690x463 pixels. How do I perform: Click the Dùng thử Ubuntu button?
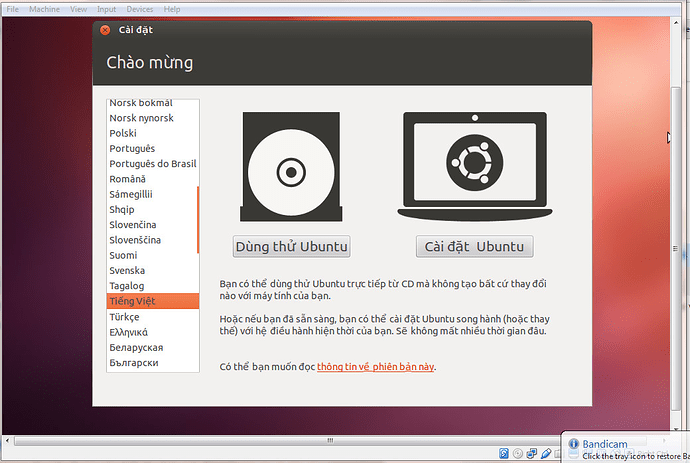click(x=291, y=246)
